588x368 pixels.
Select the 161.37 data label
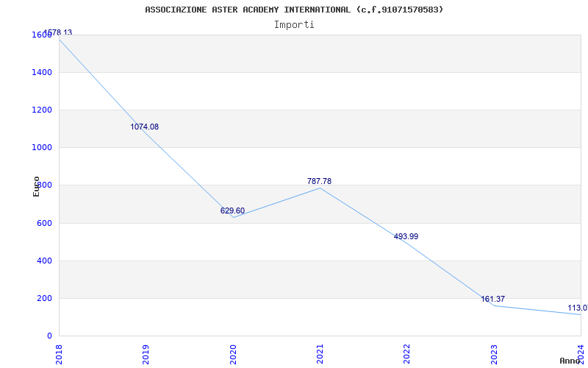492,299
